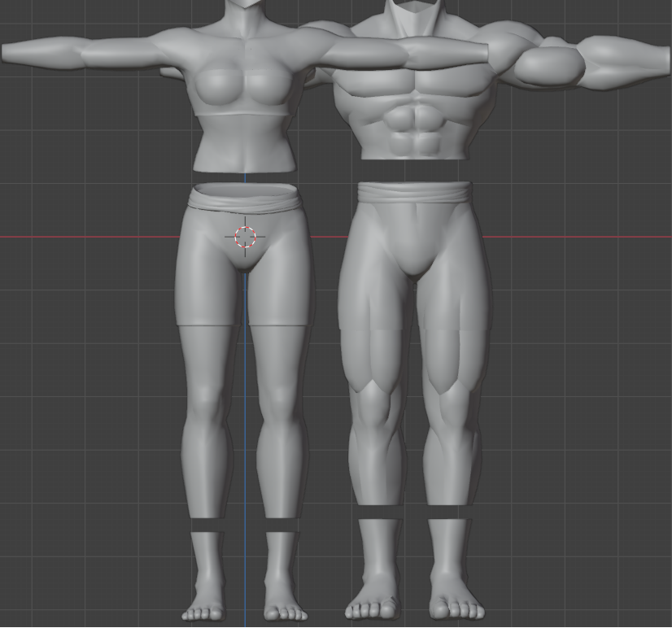The height and width of the screenshot is (628, 672).
Task: Select the female upper torso mesh
Action: (x=244, y=102)
